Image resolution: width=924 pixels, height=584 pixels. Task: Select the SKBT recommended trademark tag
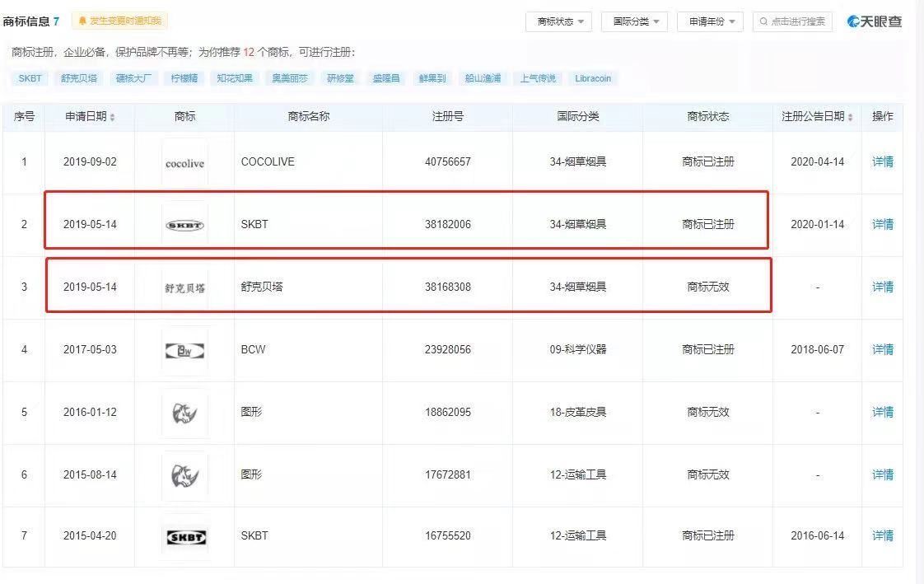(30, 79)
